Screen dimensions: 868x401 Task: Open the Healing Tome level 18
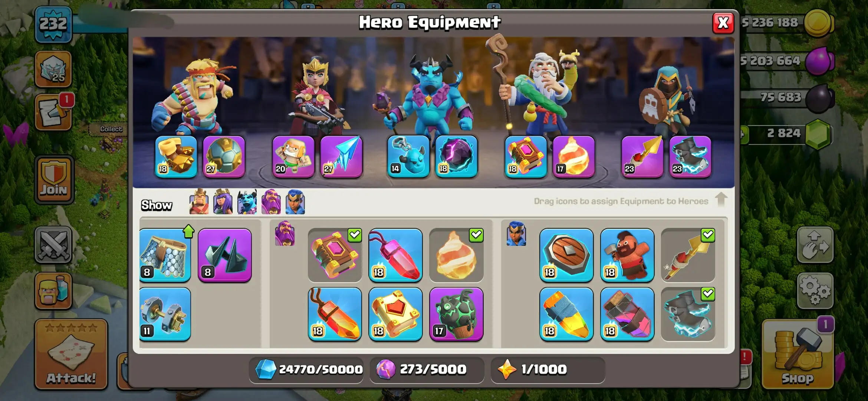pyautogui.click(x=395, y=314)
